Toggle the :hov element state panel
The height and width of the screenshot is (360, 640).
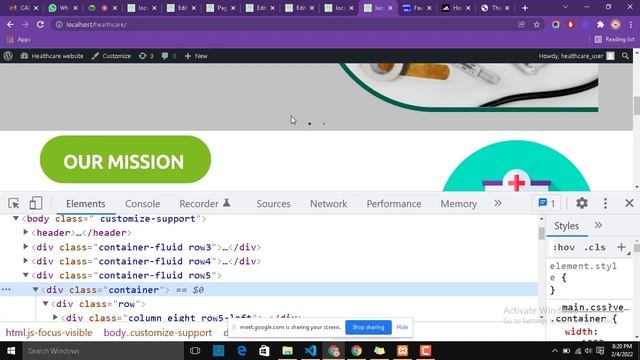[564, 247]
